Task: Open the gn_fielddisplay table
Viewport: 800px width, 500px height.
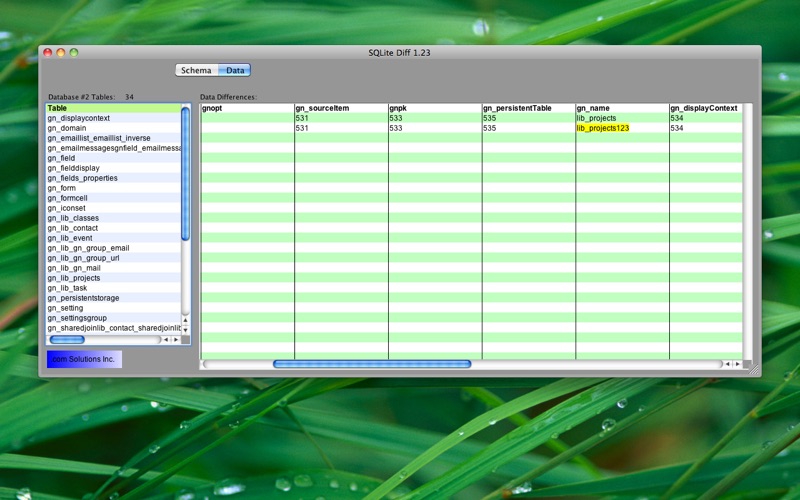Action: (x=114, y=168)
